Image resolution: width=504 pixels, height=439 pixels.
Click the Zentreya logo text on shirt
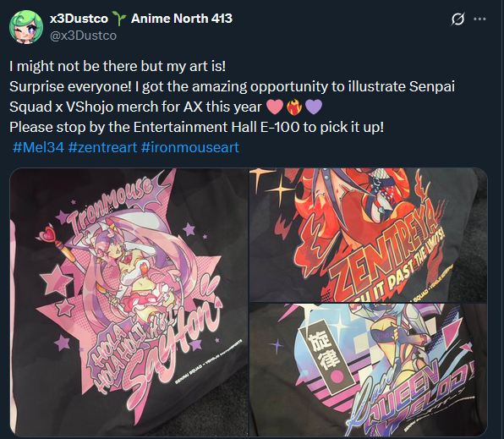point(386,250)
